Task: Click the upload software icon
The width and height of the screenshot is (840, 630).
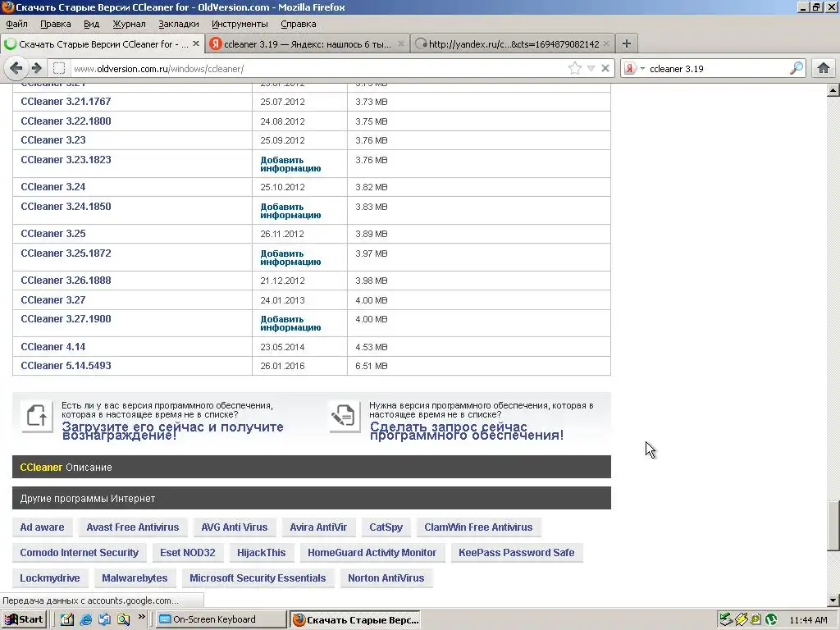Action: pos(37,416)
